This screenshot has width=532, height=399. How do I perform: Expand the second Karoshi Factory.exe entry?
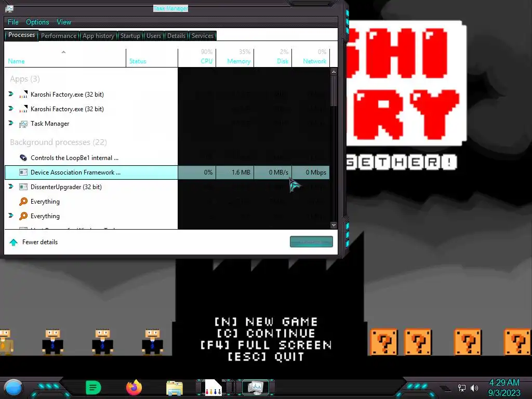[x=11, y=109]
